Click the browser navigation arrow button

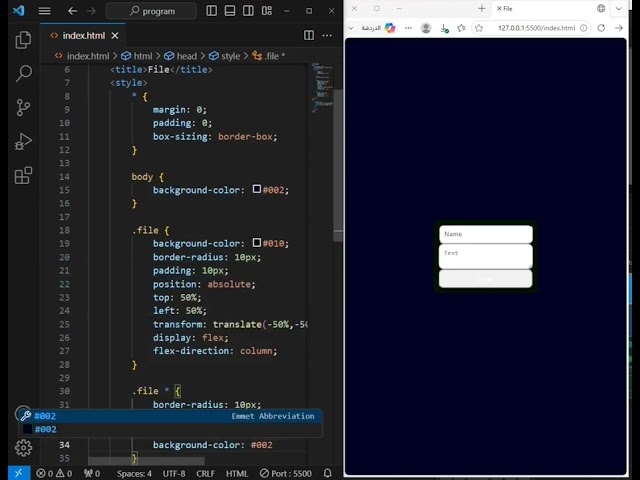pyautogui.click(x=619, y=28)
